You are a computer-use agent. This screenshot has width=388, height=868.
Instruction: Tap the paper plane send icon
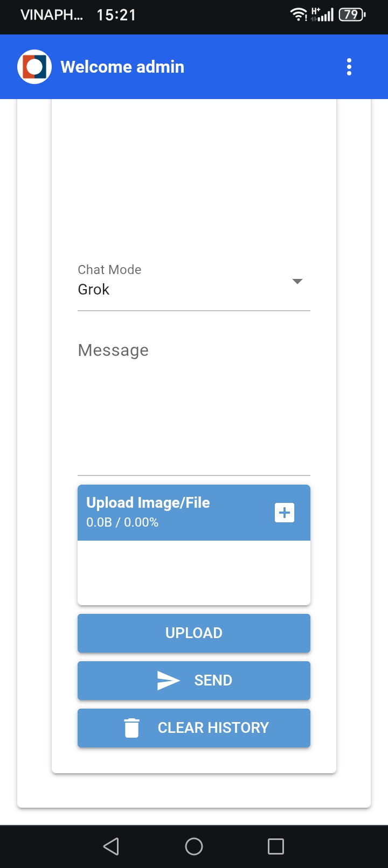point(168,681)
